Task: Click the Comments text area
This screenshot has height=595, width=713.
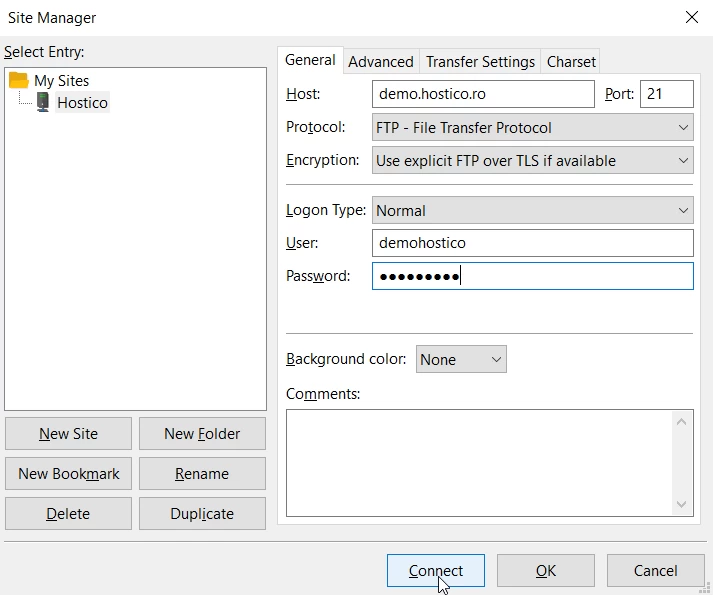Action: click(478, 462)
